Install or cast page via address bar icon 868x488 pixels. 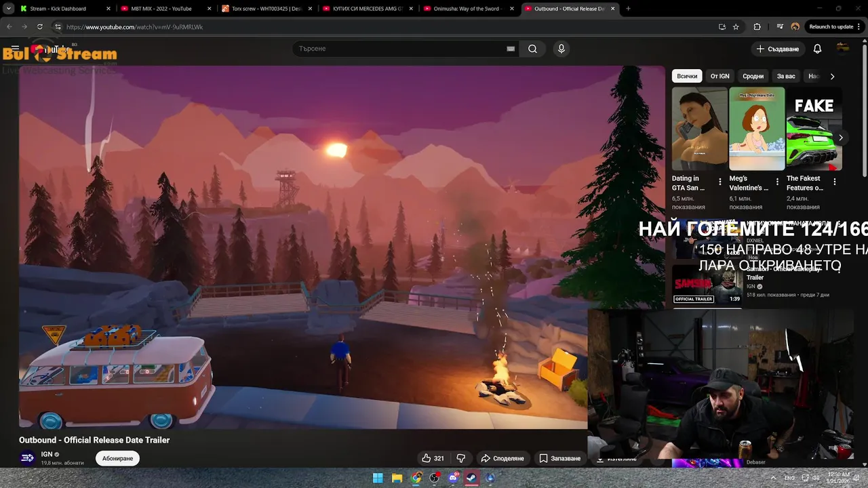pyautogui.click(x=722, y=26)
